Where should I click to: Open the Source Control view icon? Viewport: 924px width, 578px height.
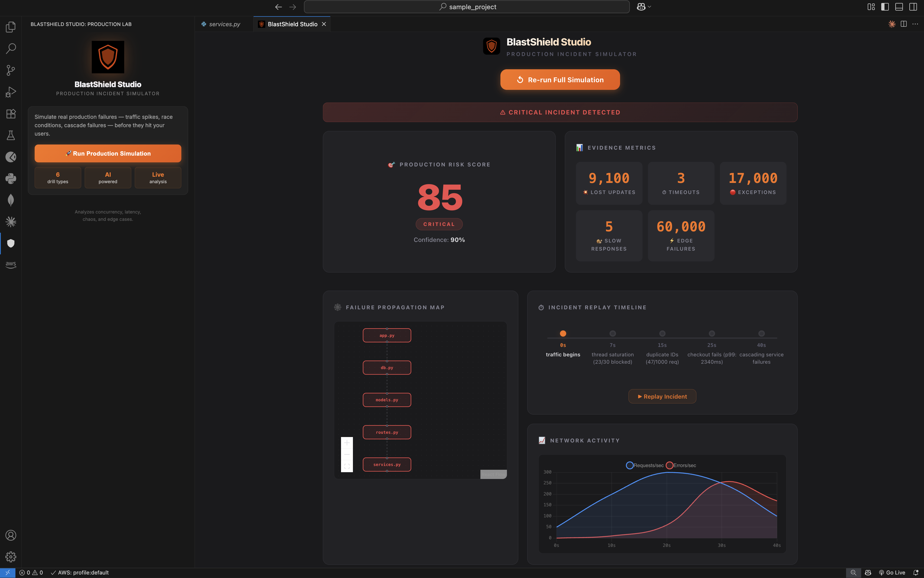point(11,70)
